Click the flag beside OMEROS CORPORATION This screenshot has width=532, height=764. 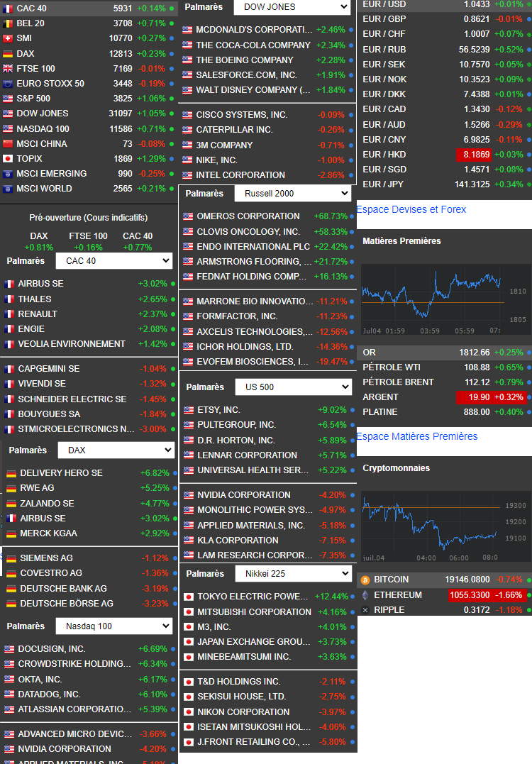tap(188, 216)
